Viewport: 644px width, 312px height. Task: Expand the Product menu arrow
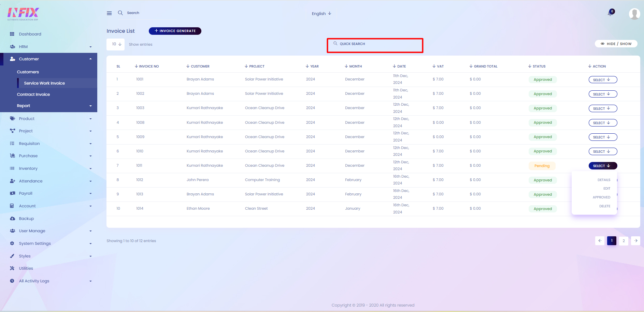[90, 119]
